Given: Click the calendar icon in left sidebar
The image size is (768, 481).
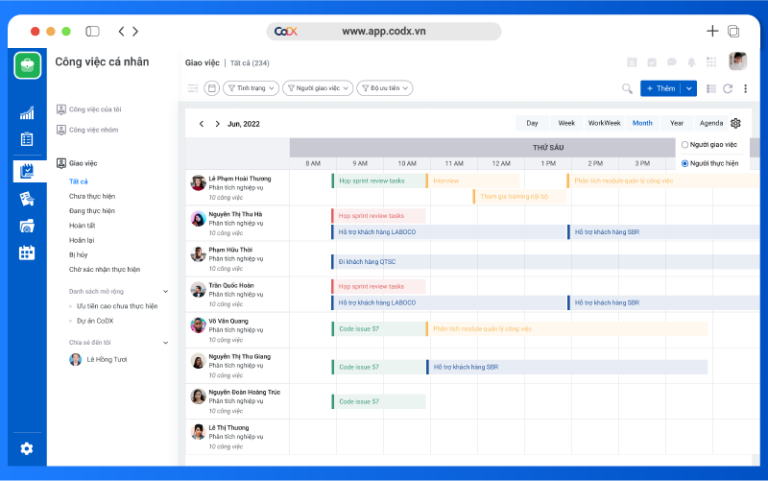Looking at the screenshot, I should [x=27, y=253].
